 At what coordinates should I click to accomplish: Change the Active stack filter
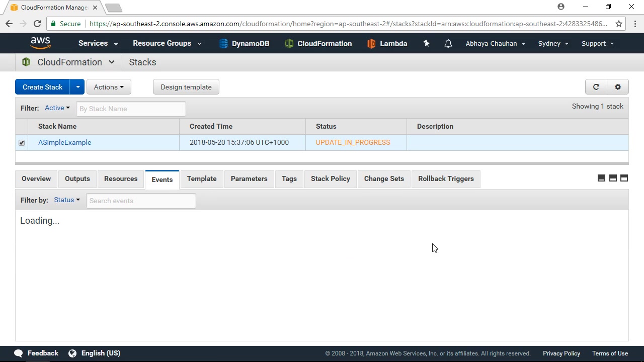point(57,108)
